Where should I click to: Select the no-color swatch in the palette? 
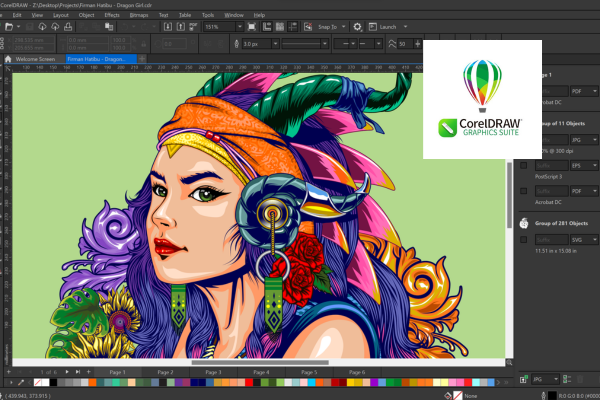coord(38,382)
